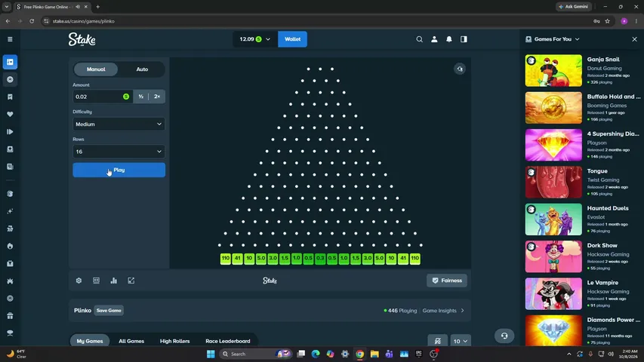Expand the Games For You dropdown
This screenshot has height=362, width=644.
[553, 39]
